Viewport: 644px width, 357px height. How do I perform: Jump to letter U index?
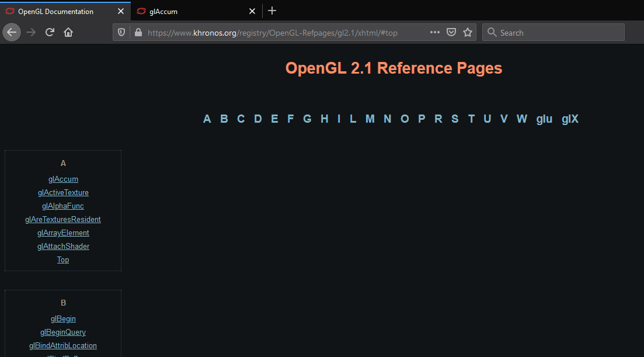click(x=487, y=119)
